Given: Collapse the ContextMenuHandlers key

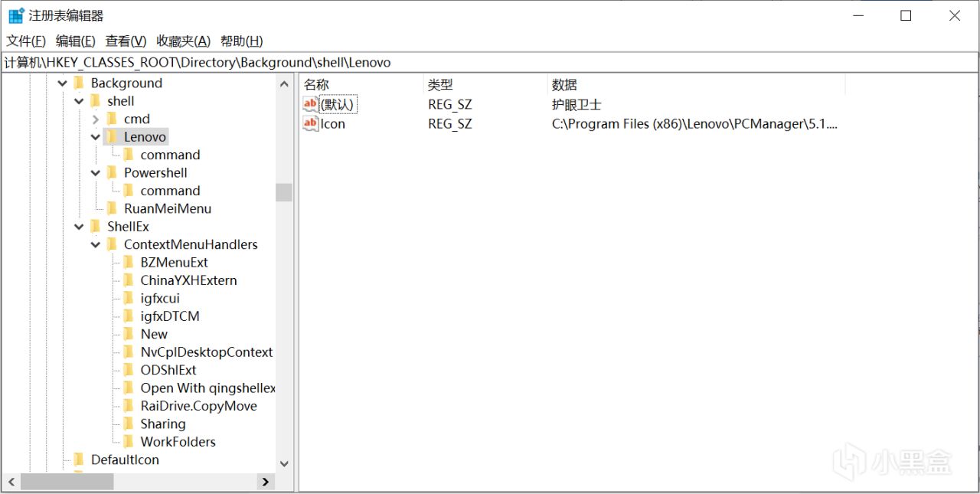Looking at the screenshot, I should (x=96, y=244).
